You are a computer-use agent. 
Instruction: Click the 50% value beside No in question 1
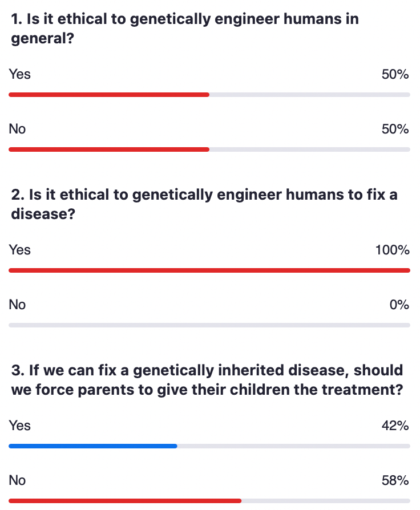tap(395, 129)
